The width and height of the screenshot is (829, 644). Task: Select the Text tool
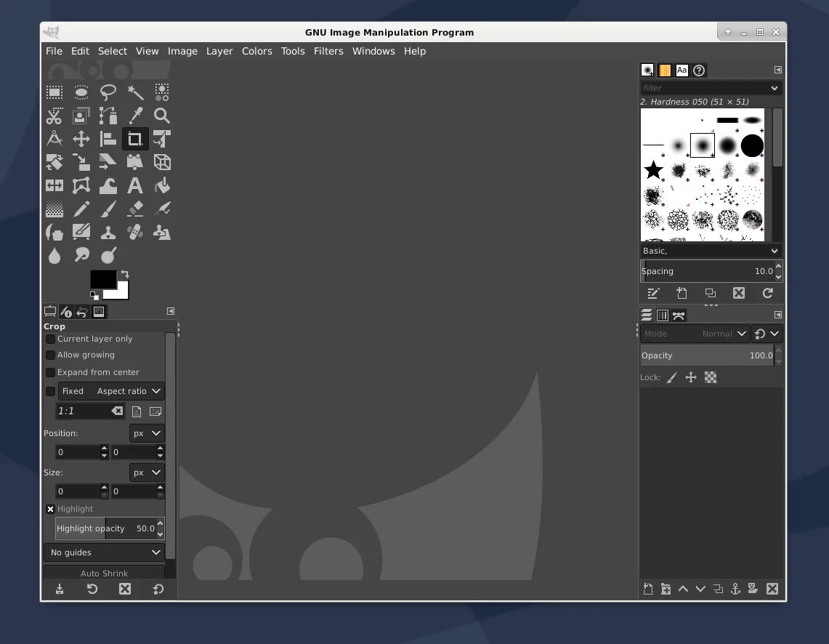click(x=135, y=186)
